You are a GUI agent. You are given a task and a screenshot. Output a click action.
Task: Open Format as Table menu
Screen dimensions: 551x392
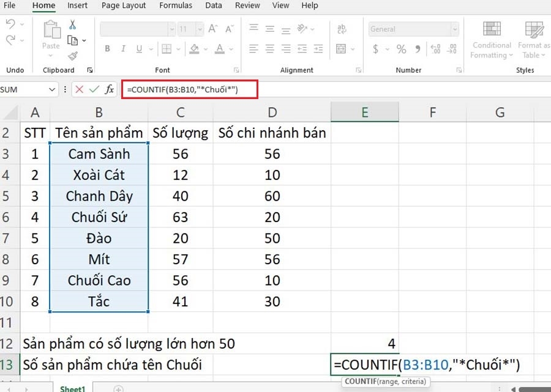pos(534,40)
